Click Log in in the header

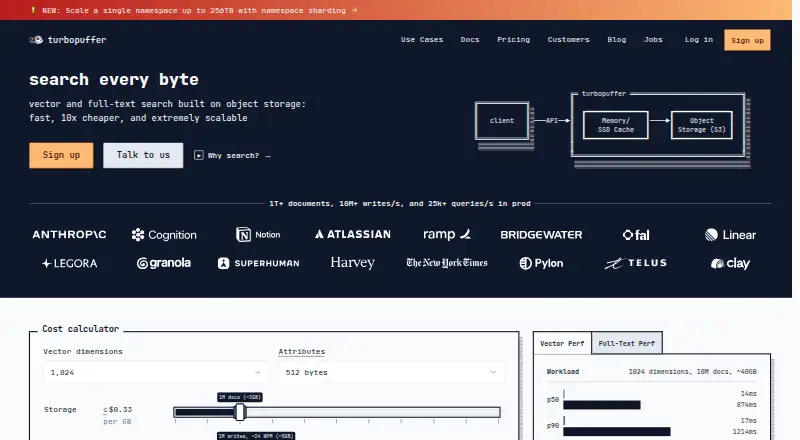pyautogui.click(x=698, y=40)
